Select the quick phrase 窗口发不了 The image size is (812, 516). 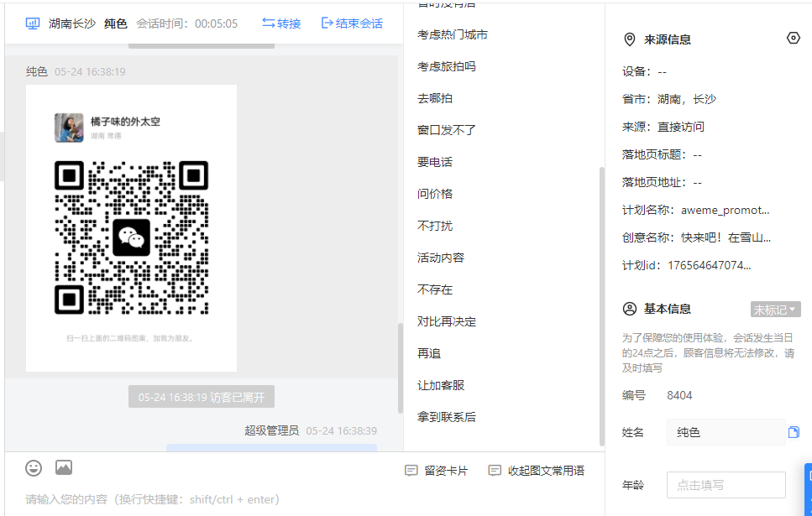pos(447,130)
